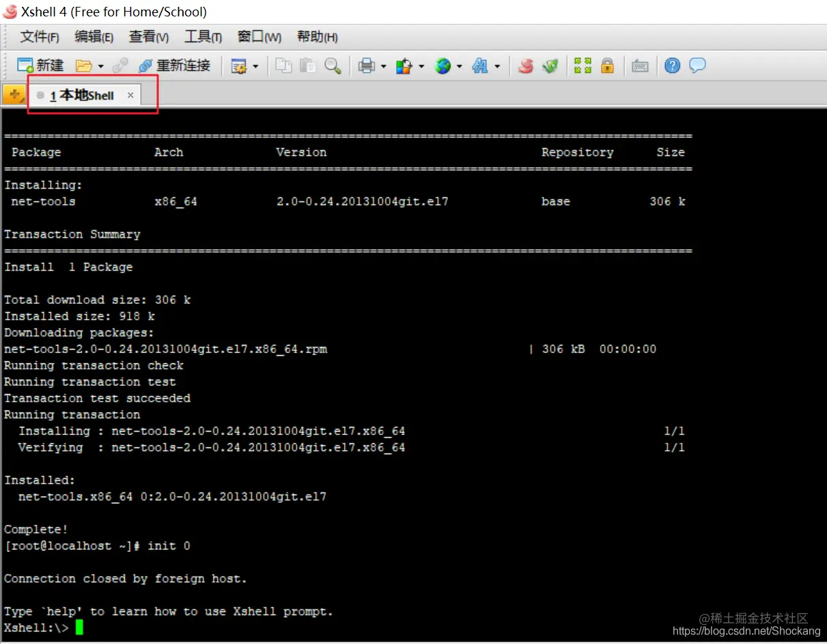Open Help via blue question icon
Viewport: 827px width, 644px height.
coord(673,66)
